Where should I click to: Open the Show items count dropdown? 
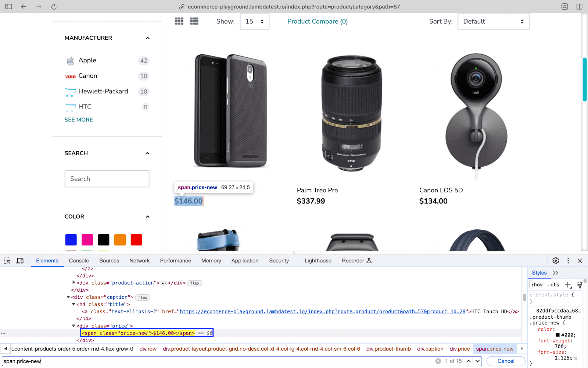[x=254, y=21]
